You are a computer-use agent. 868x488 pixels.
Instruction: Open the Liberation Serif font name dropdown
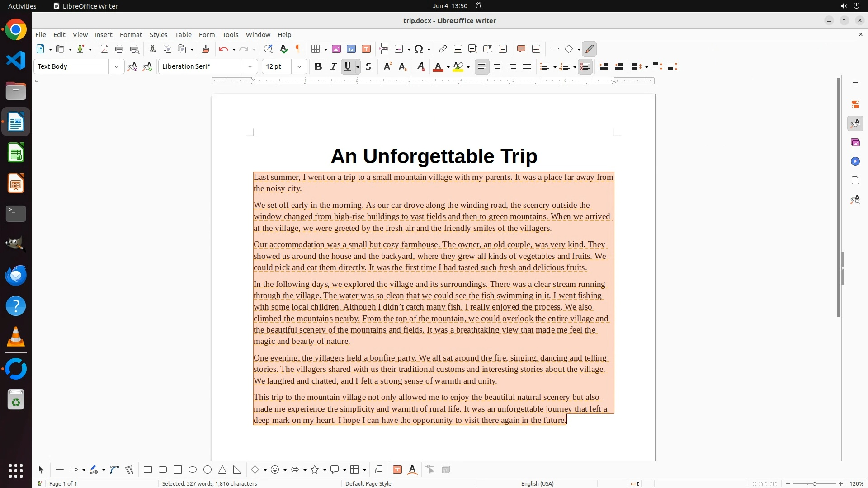pyautogui.click(x=250, y=67)
